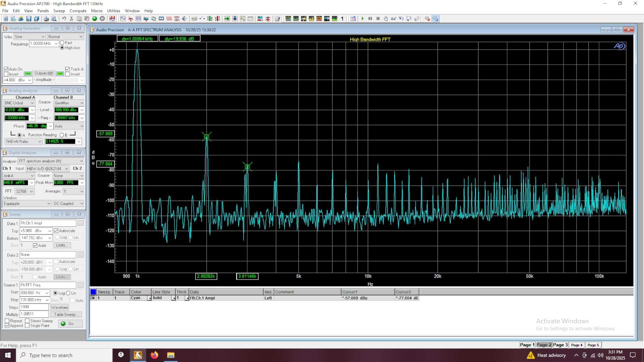Click the Table Sweep... button
Screen dimensions: 644x362
[x=66, y=315]
